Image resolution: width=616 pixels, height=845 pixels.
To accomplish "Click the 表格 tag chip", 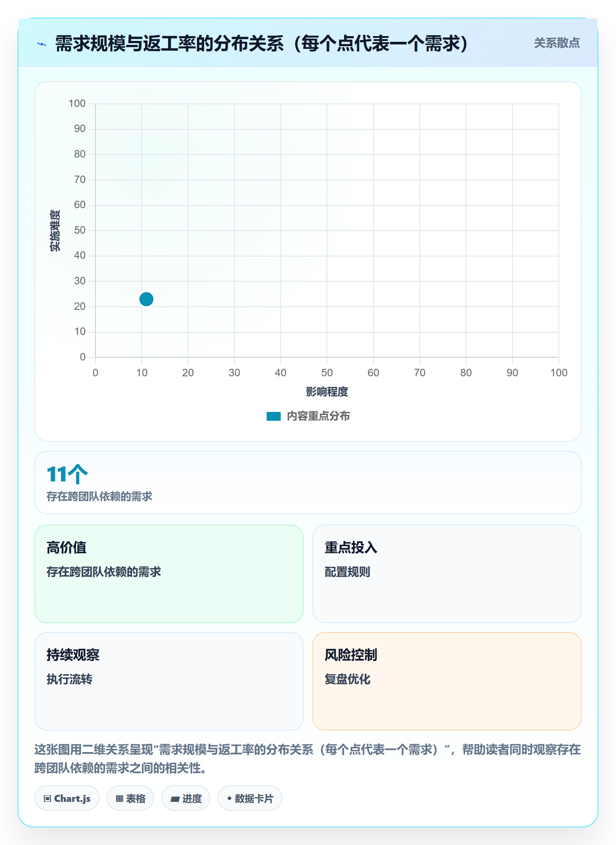I will point(130,798).
